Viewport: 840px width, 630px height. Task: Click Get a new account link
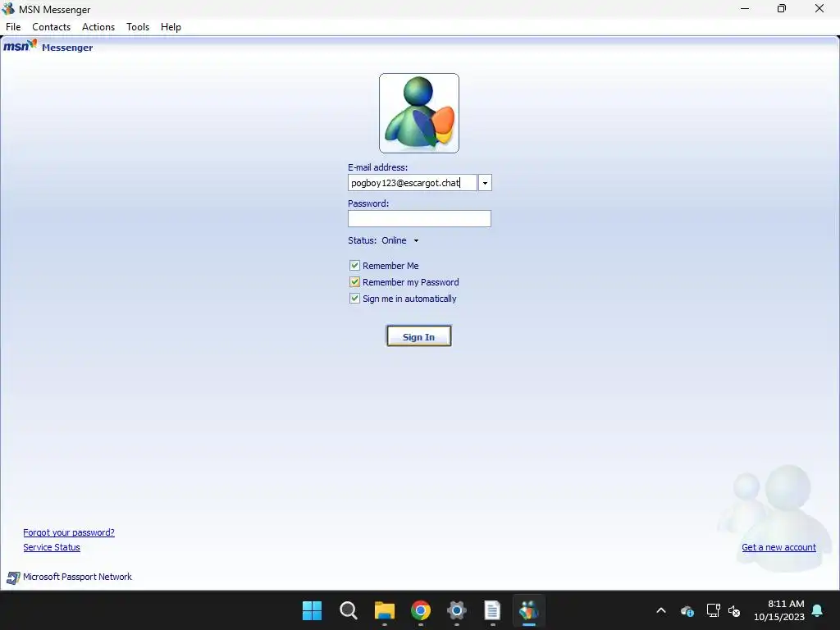point(779,547)
